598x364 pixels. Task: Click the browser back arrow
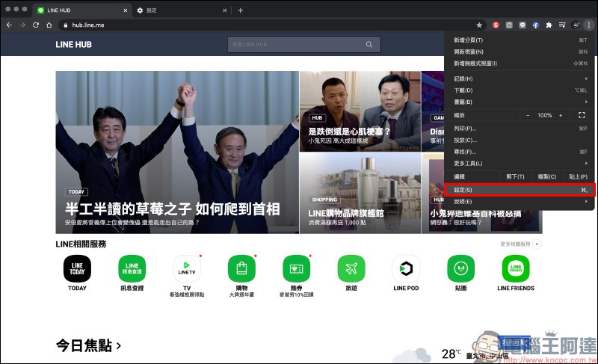(9, 25)
